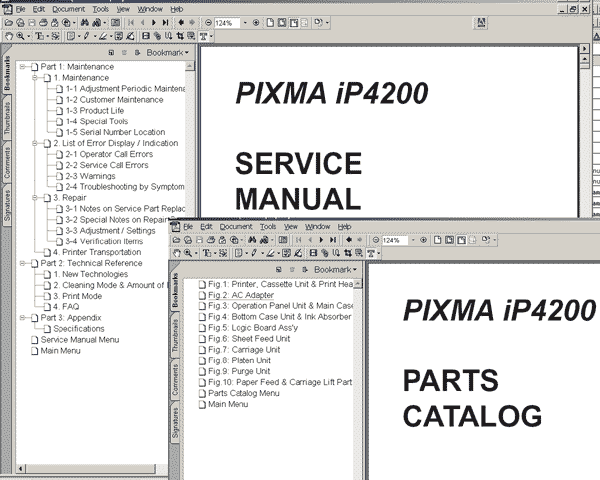Click zoom in plus button in Service Manual window

pos(256,23)
